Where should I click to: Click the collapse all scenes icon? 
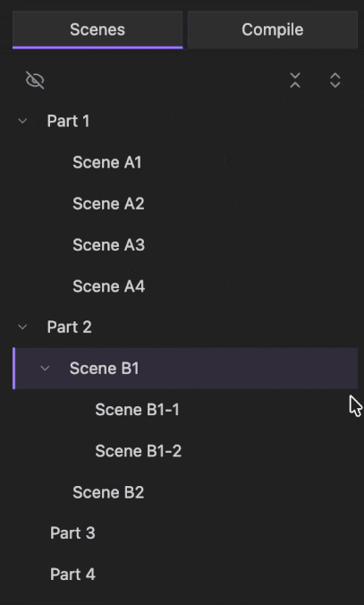[x=295, y=81]
